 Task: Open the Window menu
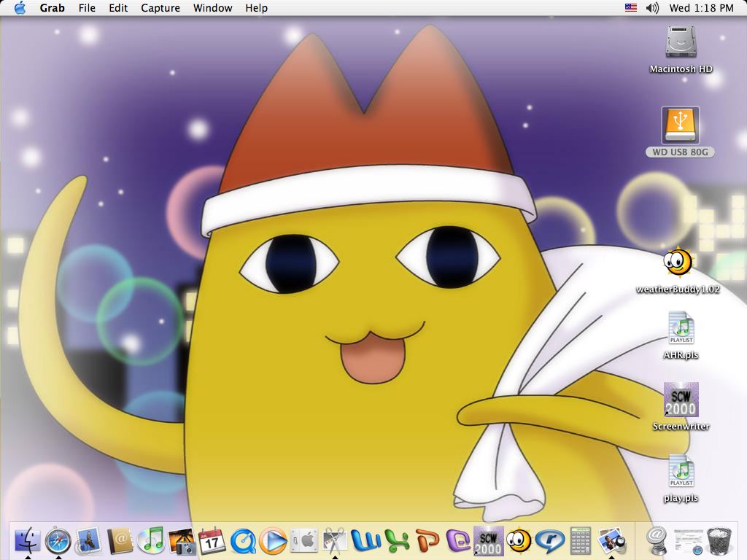[212, 7]
